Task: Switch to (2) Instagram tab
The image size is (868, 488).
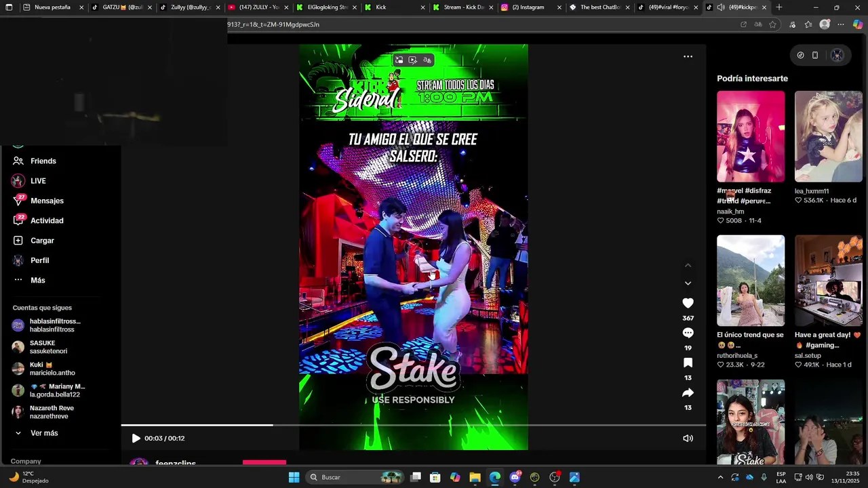Action: tap(532, 7)
